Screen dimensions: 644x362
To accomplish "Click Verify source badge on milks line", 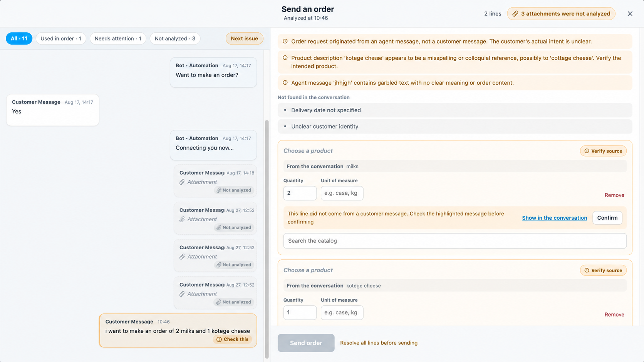I will [x=603, y=151].
